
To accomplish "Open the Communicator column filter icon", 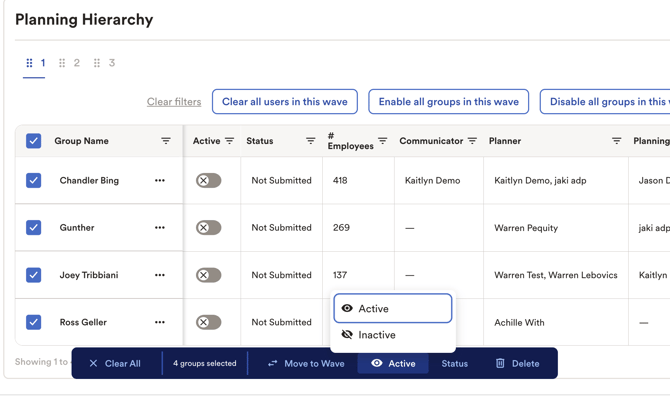I will coord(472,141).
